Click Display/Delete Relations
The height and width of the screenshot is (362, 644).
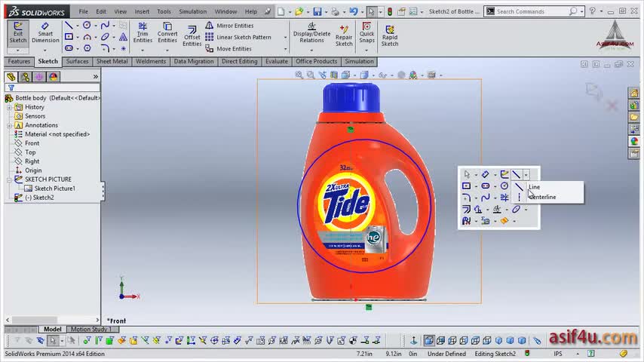pyautogui.click(x=311, y=33)
